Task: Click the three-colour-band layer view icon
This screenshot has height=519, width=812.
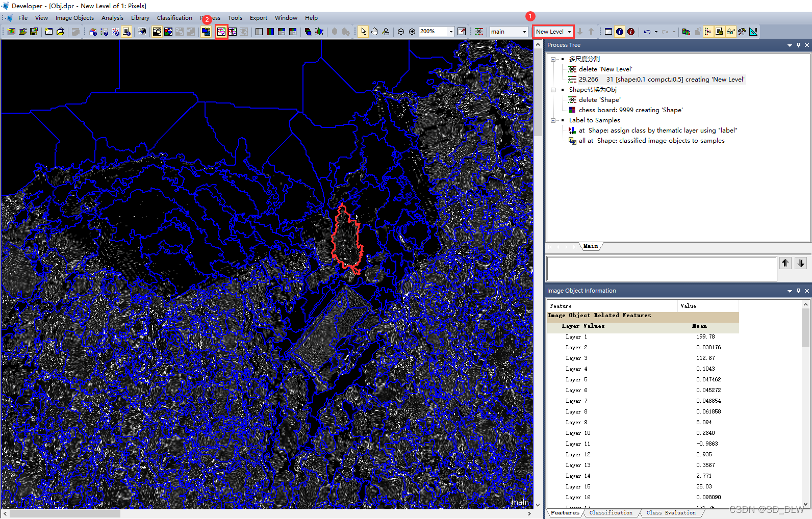Action: coord(270,32)
